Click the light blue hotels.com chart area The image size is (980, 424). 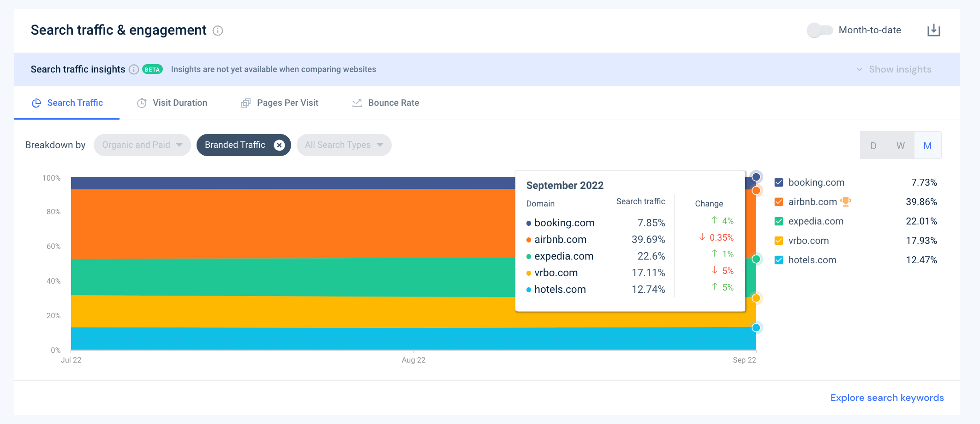tap(413, 339)
